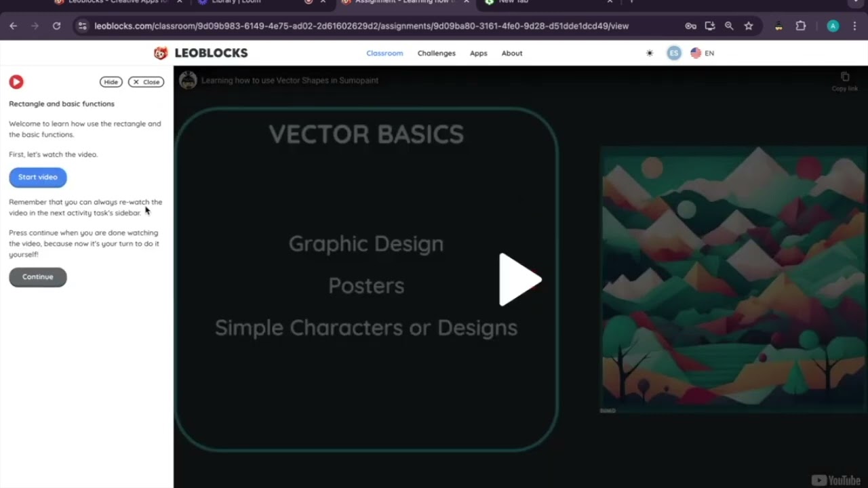This screenshot has height=488, width=868.
Task: Click the text 'First, let's watch the video.'
Action: (53, 155)
